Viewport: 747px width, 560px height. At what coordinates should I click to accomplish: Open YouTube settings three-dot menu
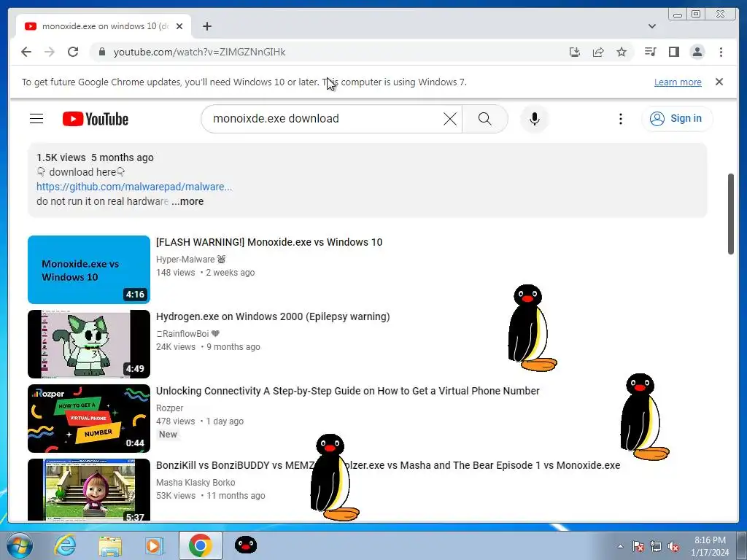point(620,119)
